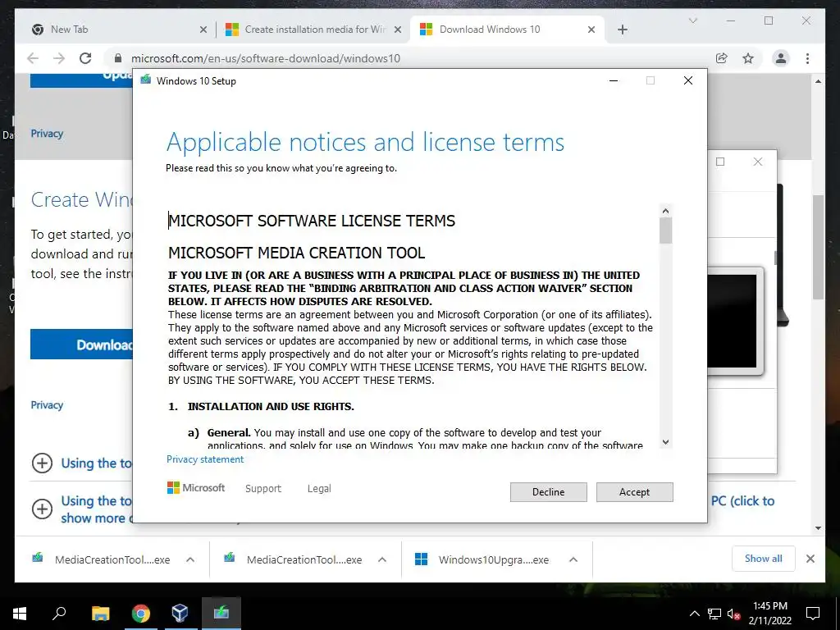
Task: Open Google Chrome from the taskbar
Action: click(141, 614)
